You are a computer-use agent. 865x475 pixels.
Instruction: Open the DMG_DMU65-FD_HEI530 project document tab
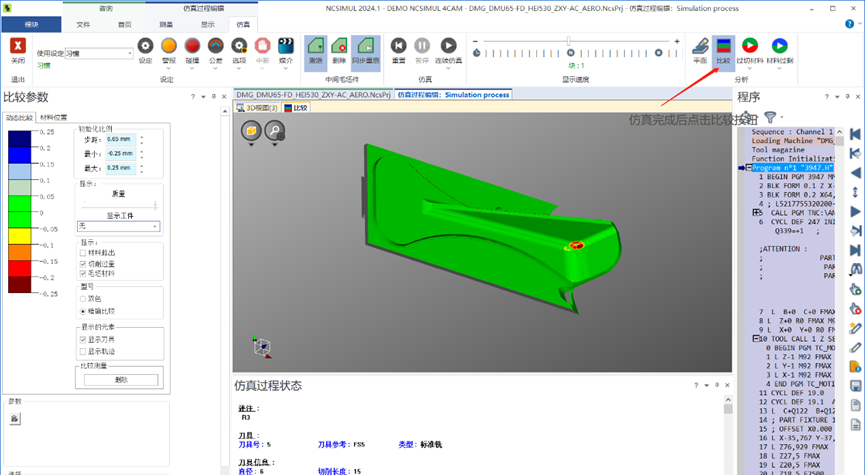tap(313, 95)
